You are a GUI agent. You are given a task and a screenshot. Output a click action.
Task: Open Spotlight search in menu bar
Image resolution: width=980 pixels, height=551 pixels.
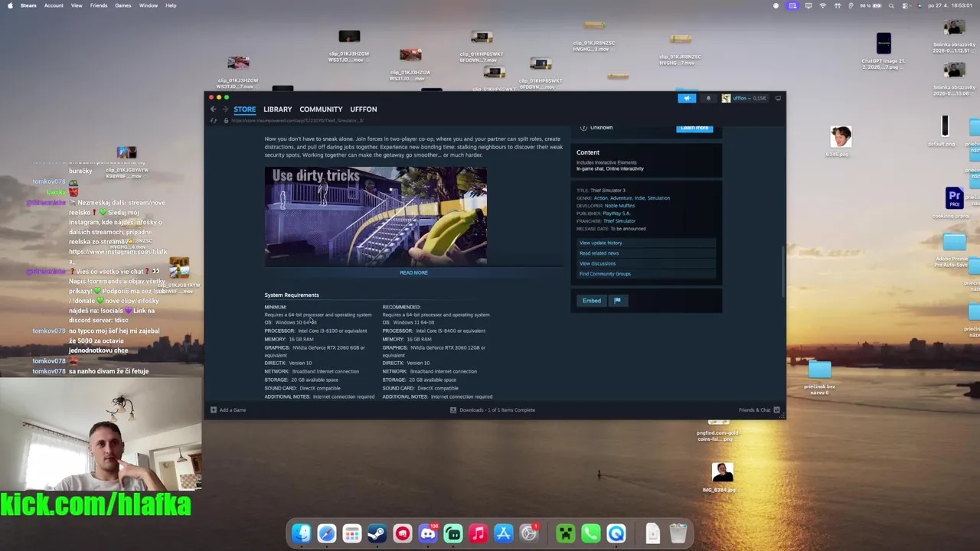(x=891, y=5)
